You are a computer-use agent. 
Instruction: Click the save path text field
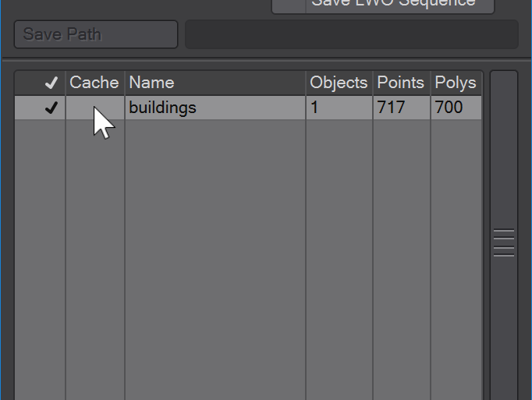352,34
